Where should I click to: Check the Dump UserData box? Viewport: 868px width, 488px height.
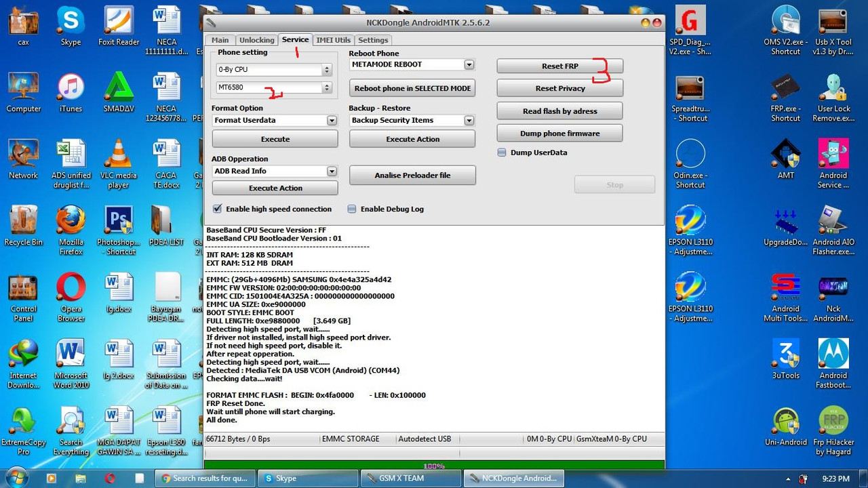(x=502, y=152)
